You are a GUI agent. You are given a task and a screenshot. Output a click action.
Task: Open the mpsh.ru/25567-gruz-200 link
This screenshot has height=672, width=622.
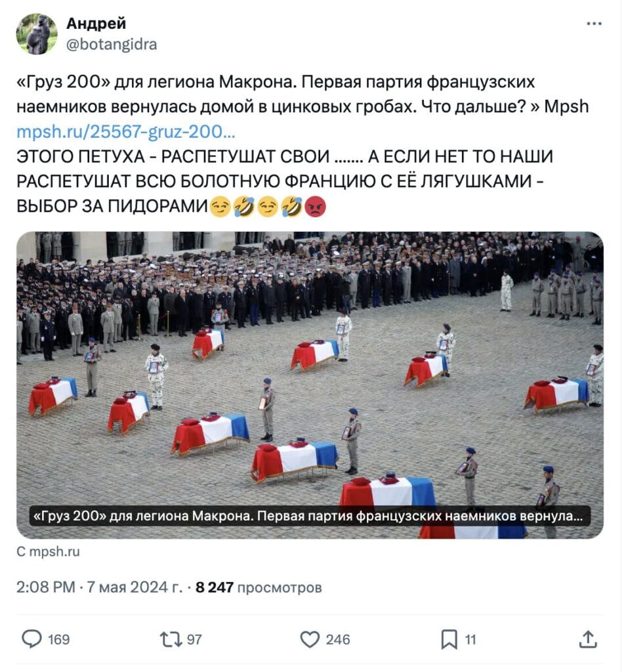click(126, 131)
